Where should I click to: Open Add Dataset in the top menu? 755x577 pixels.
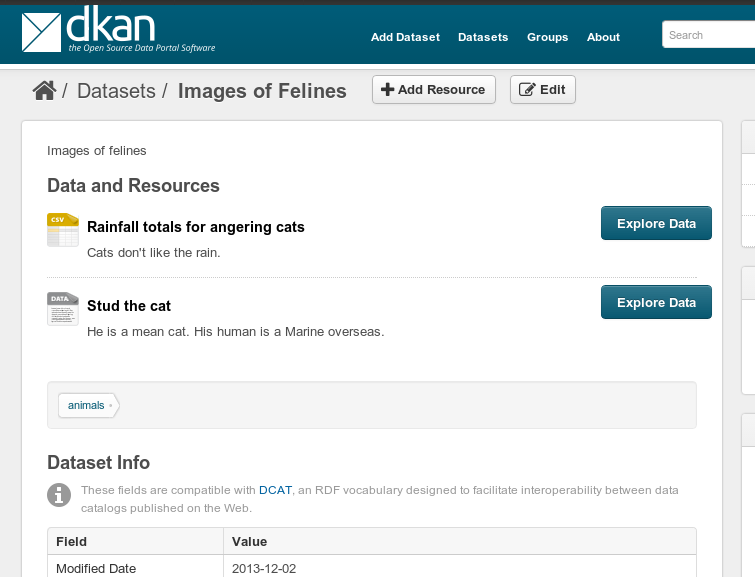(405, 37)
